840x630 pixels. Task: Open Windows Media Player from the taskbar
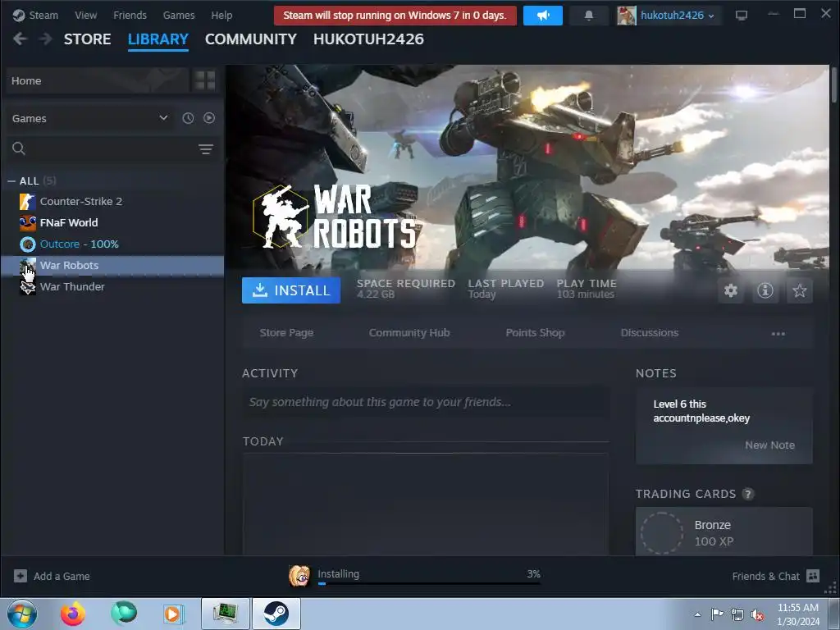coord(173,614)
